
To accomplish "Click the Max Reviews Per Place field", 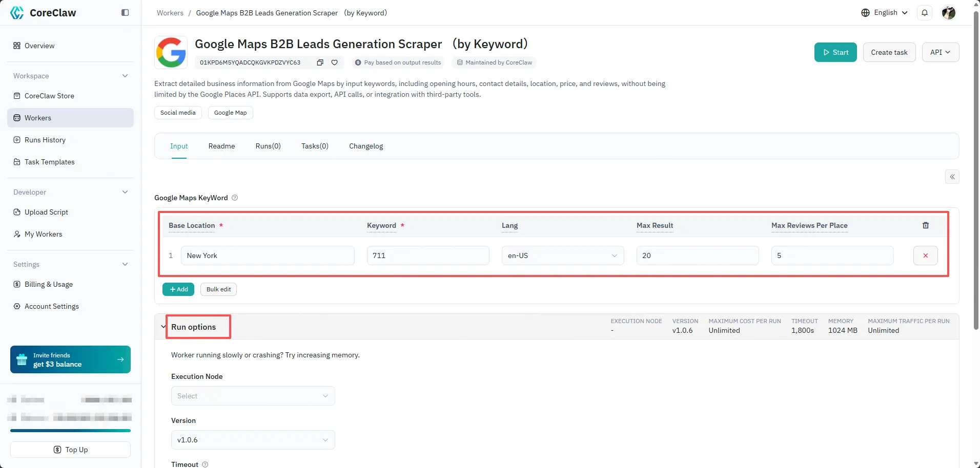I will tap(832, 256).
